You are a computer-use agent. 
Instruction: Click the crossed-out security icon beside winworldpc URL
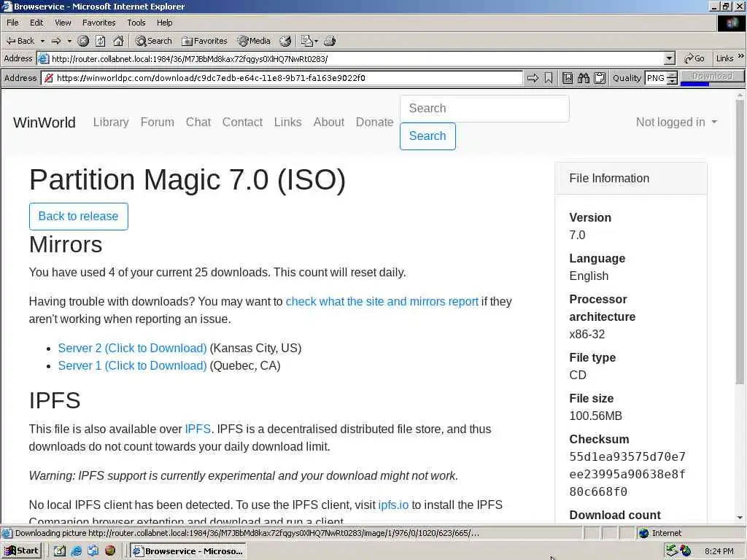click(x=49, y=78)
